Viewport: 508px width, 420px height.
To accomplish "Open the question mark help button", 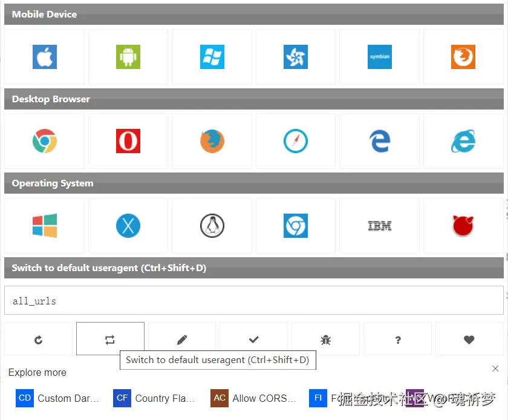I will point(397,340).
